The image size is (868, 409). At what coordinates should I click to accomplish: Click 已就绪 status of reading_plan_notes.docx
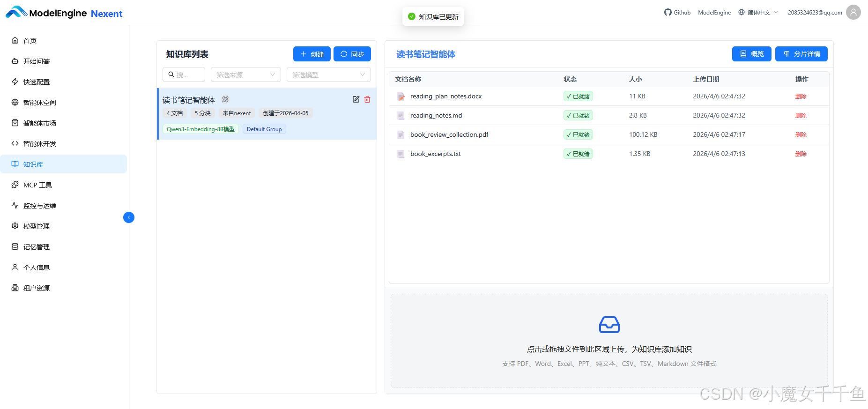pyautogui.click(x=578, y=96)
